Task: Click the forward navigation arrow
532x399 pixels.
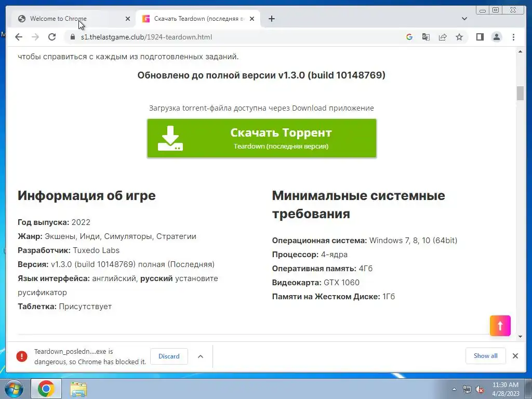Action: click(35, 37)
